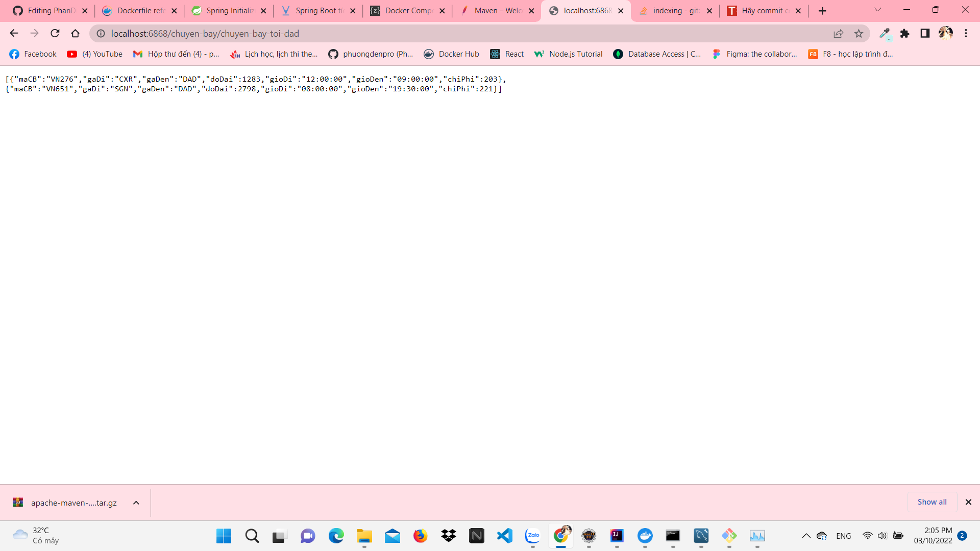
Task: Go back to the previous page
Action: (14, 33)
